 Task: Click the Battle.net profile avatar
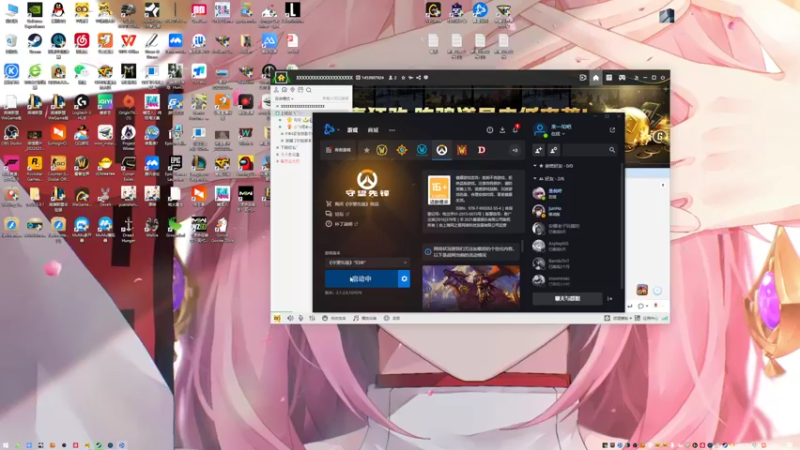(540, 130)
